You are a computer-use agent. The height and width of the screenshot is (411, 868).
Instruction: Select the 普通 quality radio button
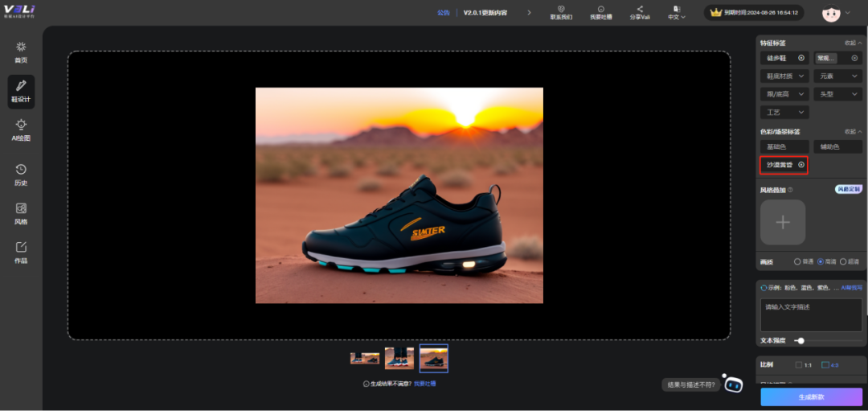tap(798, 261)
